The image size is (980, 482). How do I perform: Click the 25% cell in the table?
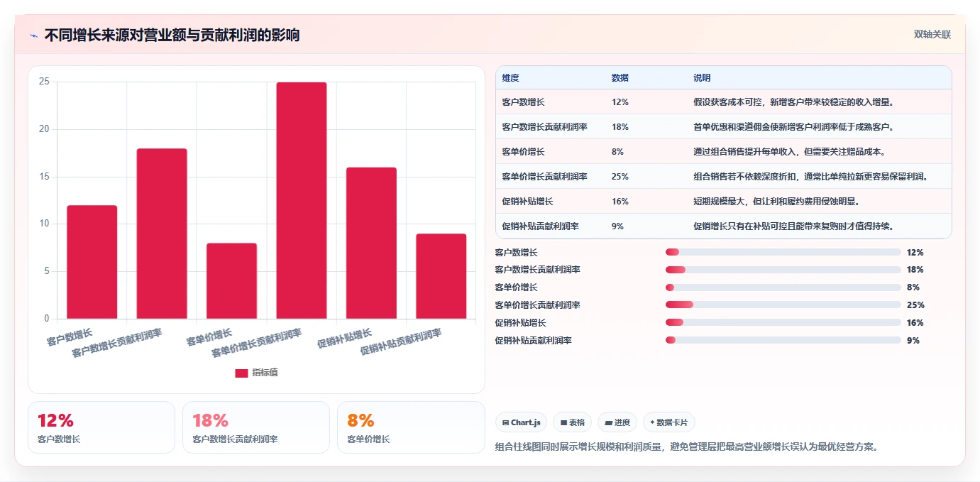[x=620, y=177]
